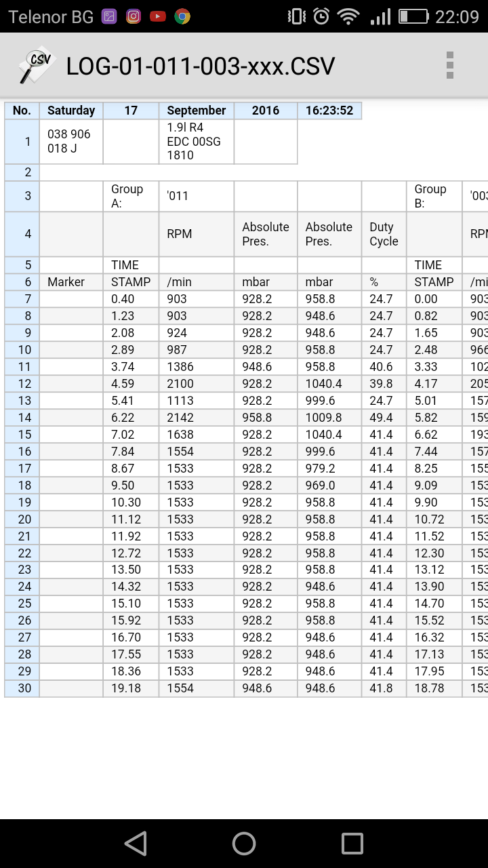Tap the '038 906 018 J' cell
The image size is (488, 868).
pos(71,141)
